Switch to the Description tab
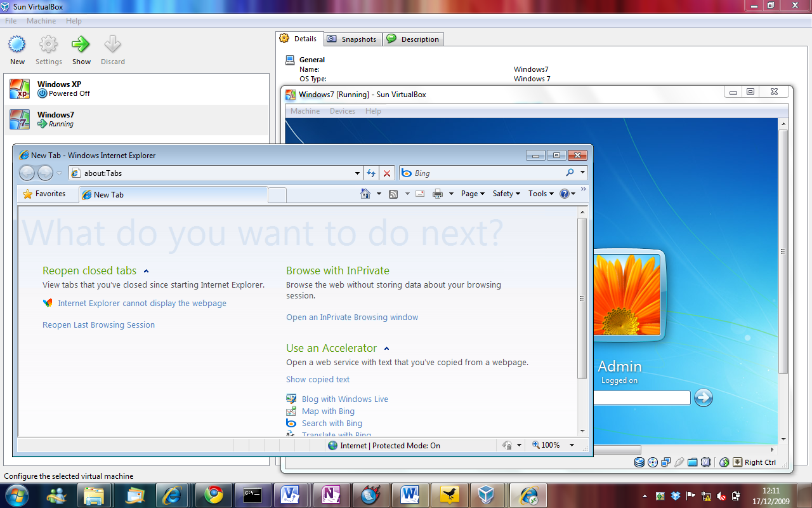Viewport: 812px width, 508px height. [414, 39]
